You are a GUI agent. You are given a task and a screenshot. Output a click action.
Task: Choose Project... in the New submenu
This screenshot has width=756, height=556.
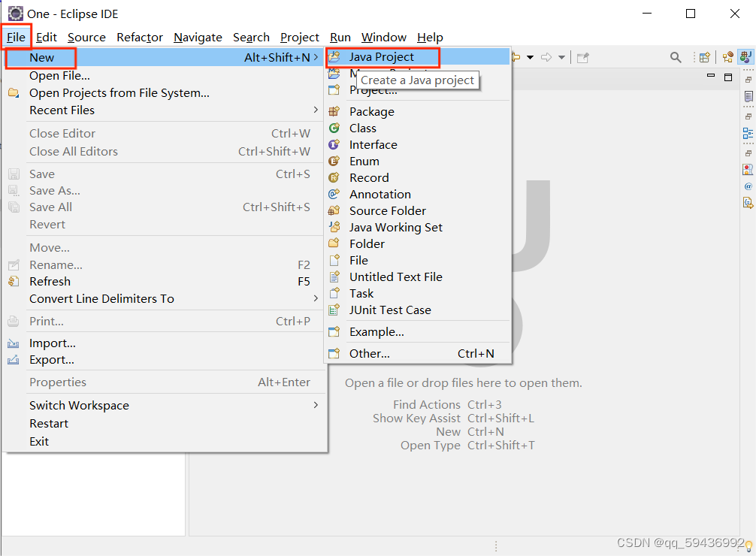(418, 90)
